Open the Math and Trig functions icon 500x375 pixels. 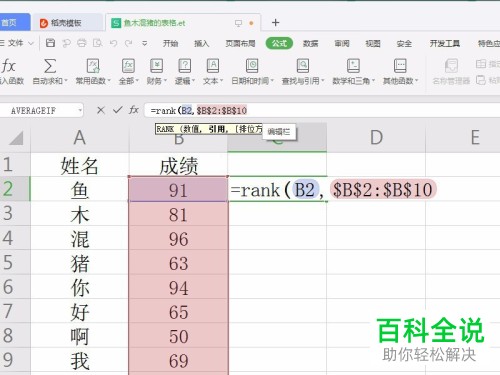pos(353,66)
